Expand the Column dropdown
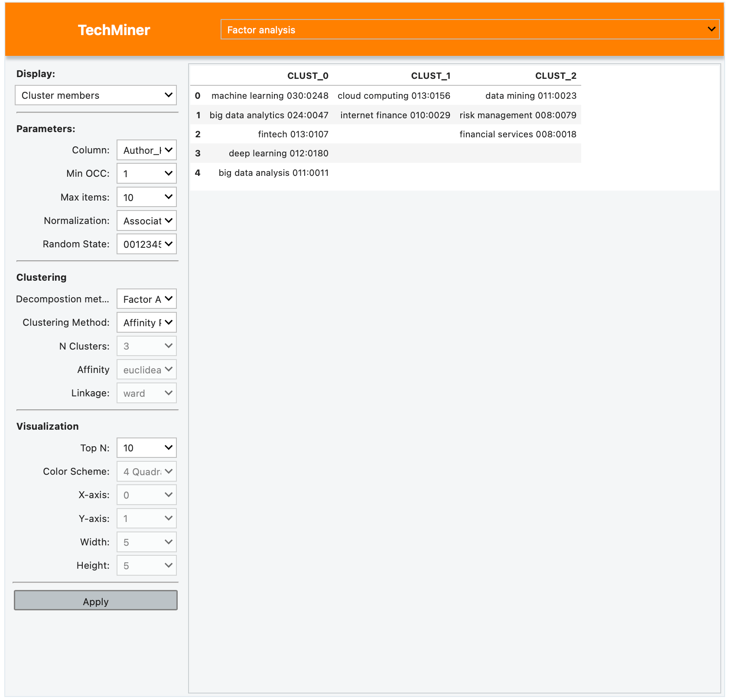The height and width of the screenshot is (700, 729). pyautogui.click(x=146, y=150)
